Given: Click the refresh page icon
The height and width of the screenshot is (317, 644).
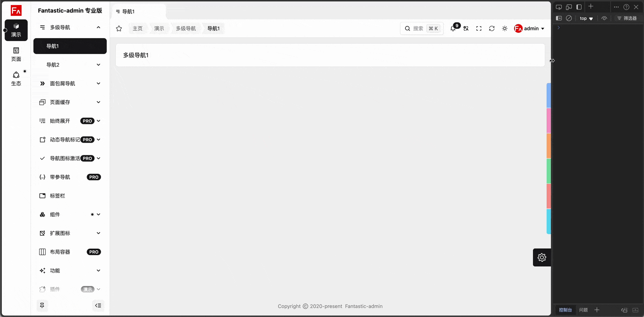Looking at the screenshot, I should (x=492, y=28).
